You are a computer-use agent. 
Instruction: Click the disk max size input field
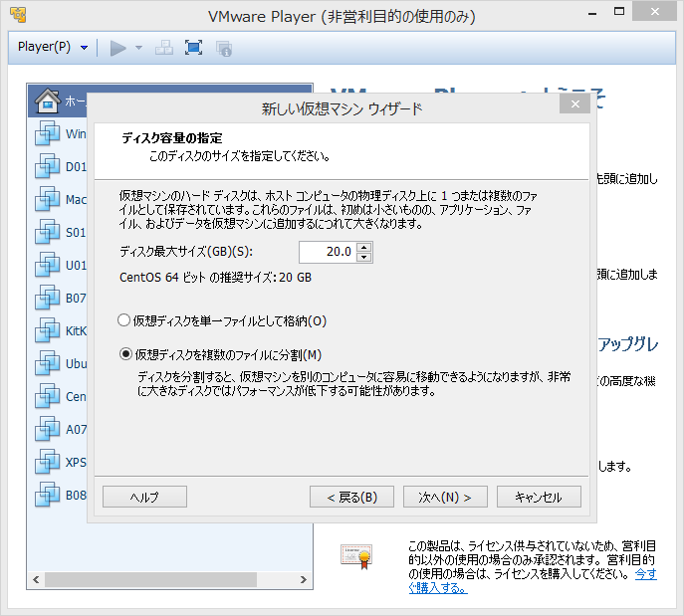328,252
